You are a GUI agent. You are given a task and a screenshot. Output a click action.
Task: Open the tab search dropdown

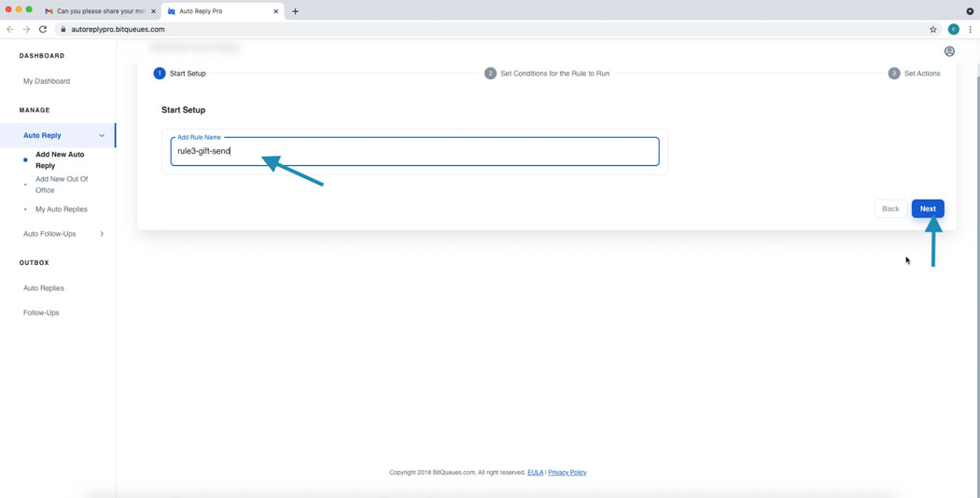[x=970, y=11]
